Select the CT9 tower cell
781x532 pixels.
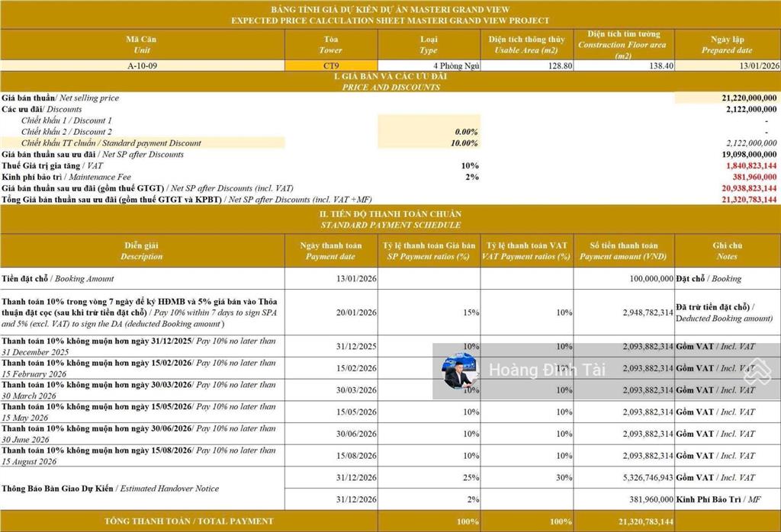click(329, 65)
